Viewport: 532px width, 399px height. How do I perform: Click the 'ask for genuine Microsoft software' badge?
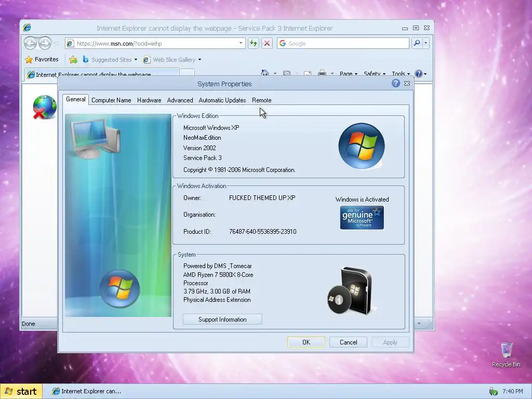pyautogui.click(x=362, y=218)
